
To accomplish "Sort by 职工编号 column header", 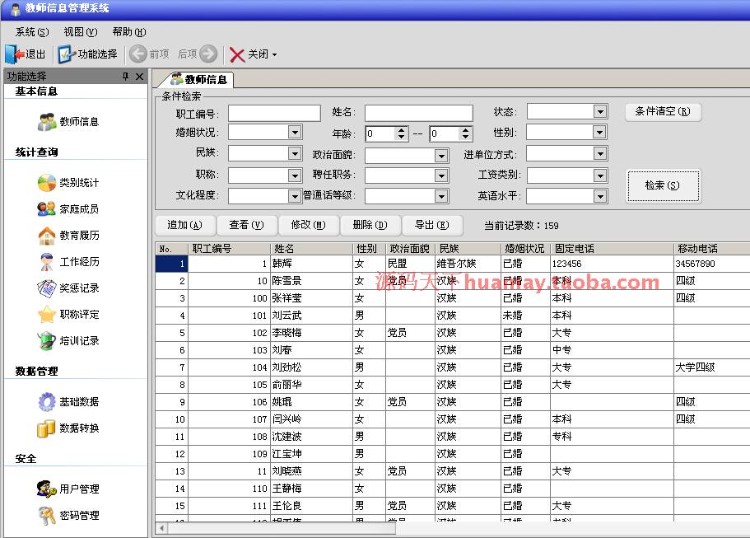I will pos(230,249).
